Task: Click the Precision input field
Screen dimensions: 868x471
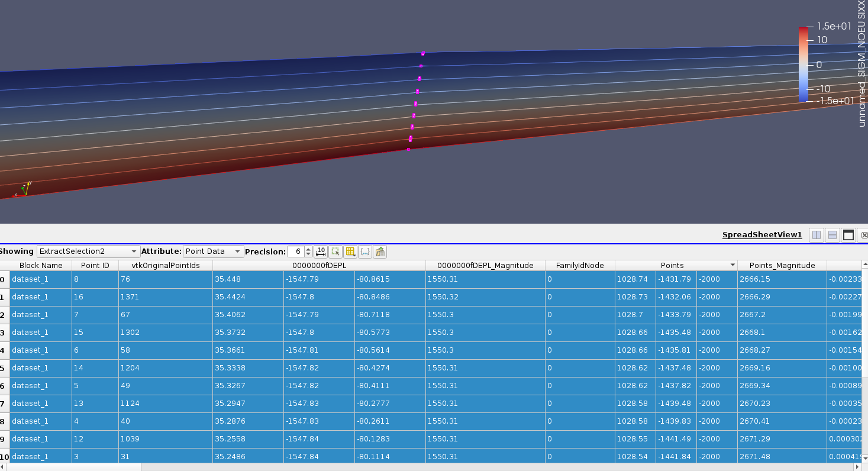Action: tap(296, 251)
